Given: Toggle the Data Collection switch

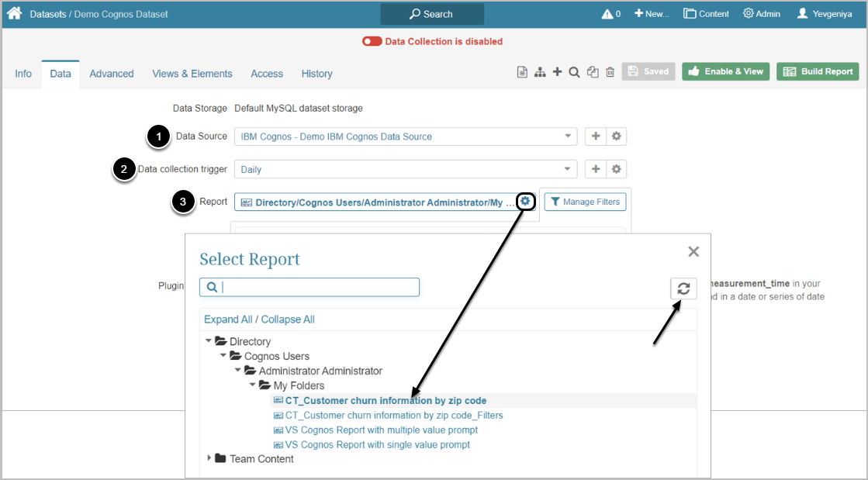Looking at the screenshot, I should coord(372,42).
